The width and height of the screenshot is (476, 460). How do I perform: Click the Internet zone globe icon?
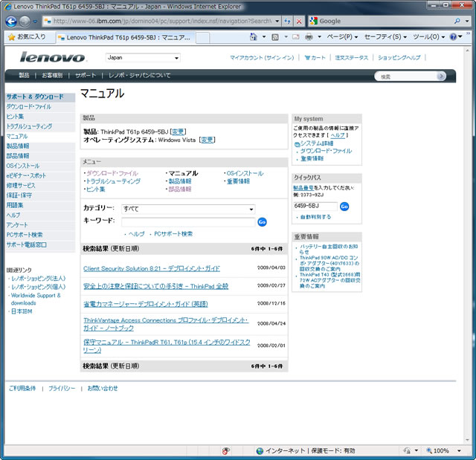coord(260,451)
